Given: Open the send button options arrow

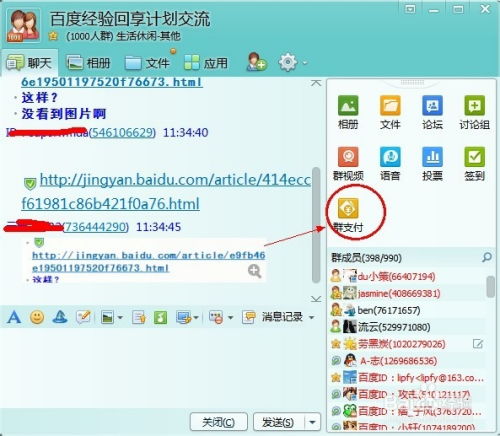Looking at the screenshot, I should pos(313,422).
